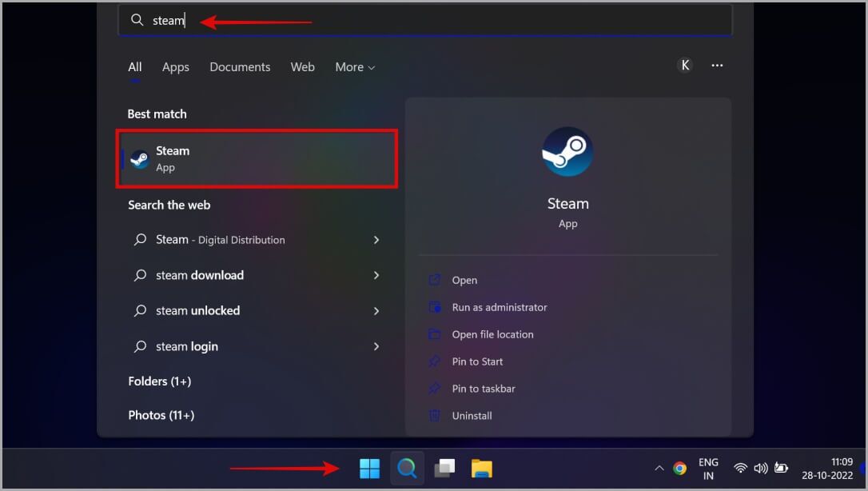Expand arrow for 'steam download' suggestion

(x=376, y=275)
